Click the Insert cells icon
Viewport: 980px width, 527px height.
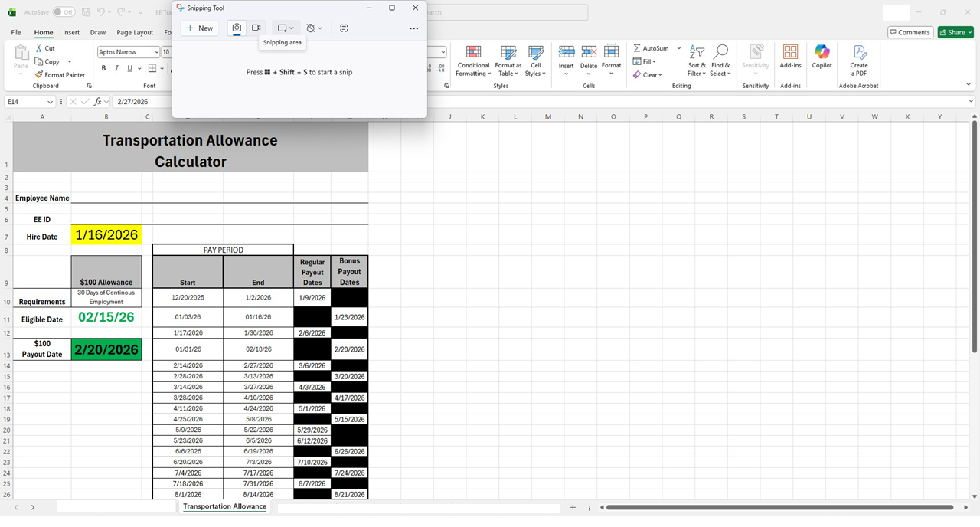point(567,52)
